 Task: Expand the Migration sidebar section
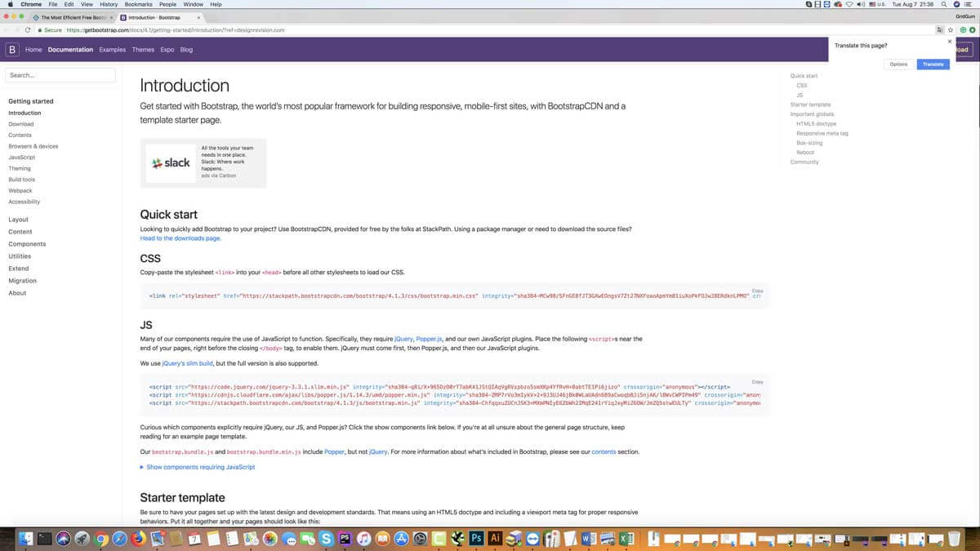[22, 281]
